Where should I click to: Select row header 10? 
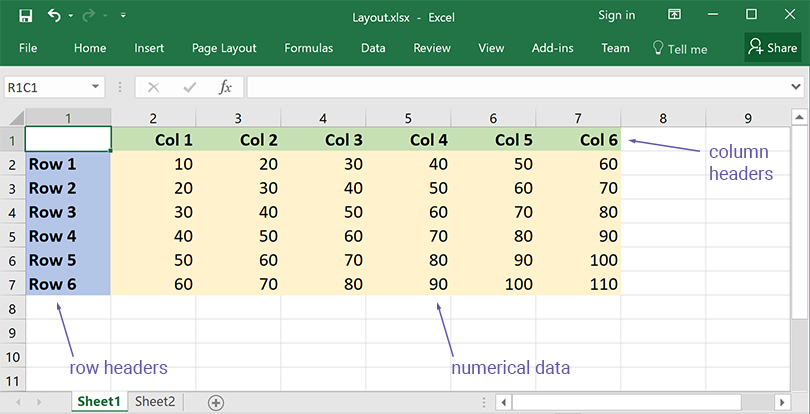(x=12, y=357)
